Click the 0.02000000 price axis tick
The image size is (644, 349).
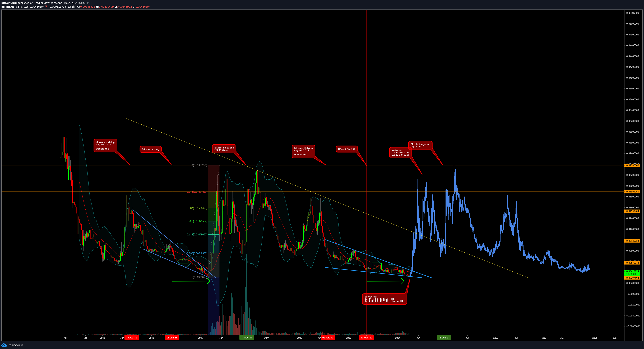[632, 186]
